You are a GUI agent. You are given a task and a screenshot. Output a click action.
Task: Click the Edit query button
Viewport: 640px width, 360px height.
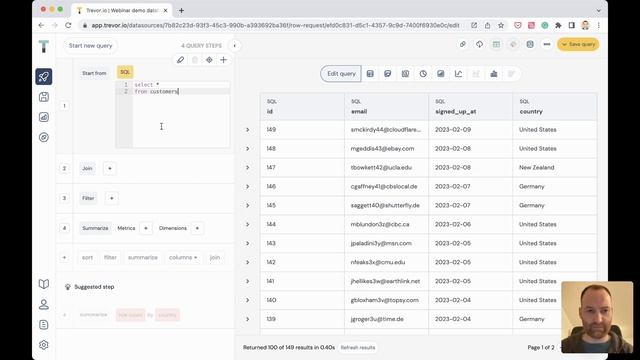tap(341, 74)
